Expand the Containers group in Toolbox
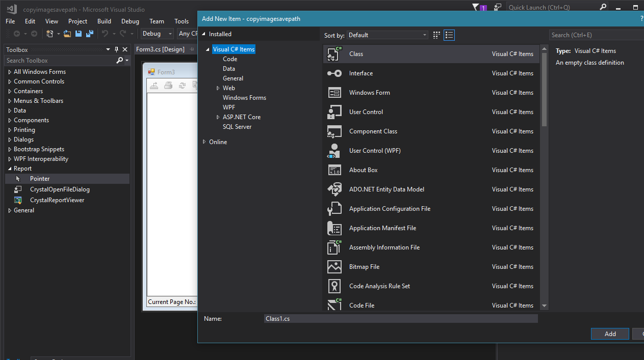The height and width of the screenshot is (360, 644). 9,91
